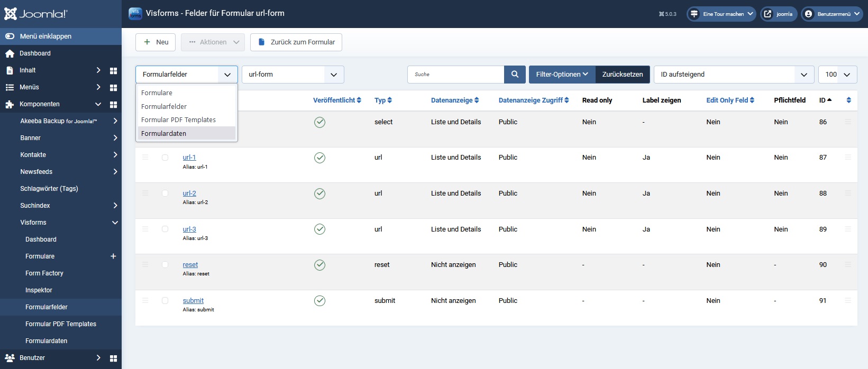Click into the Suche search field
Viewport: 868px width, 369px height.
pyautogui.click(x=455, y=75)
